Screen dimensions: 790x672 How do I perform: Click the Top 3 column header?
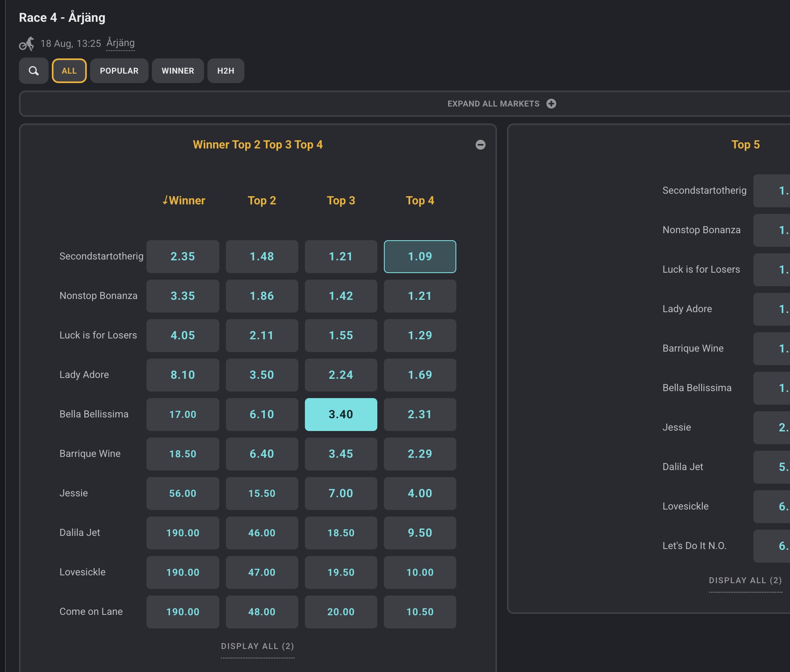tap(341, 200)
